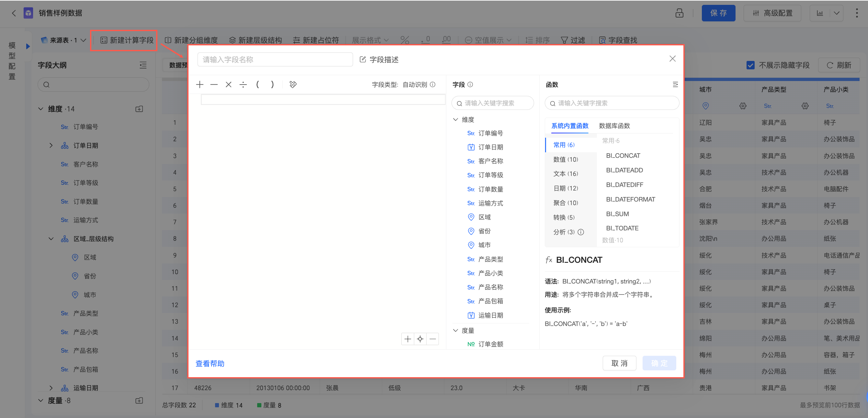Viewport: 868px width, 418px height.
Task: Collapse 维度 ·14 section in outline
Action: coord(41,109)
